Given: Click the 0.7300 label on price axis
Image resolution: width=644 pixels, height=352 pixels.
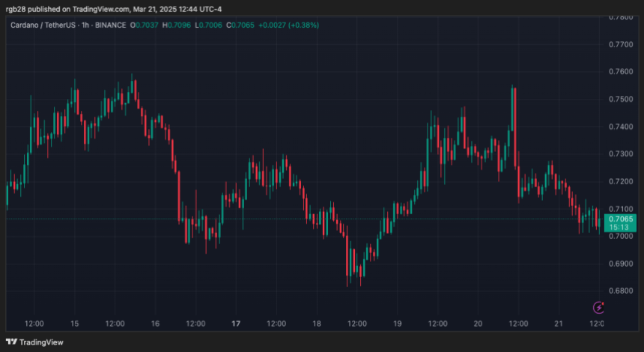Looking at the screenshot, I should (x=620, y=154).
